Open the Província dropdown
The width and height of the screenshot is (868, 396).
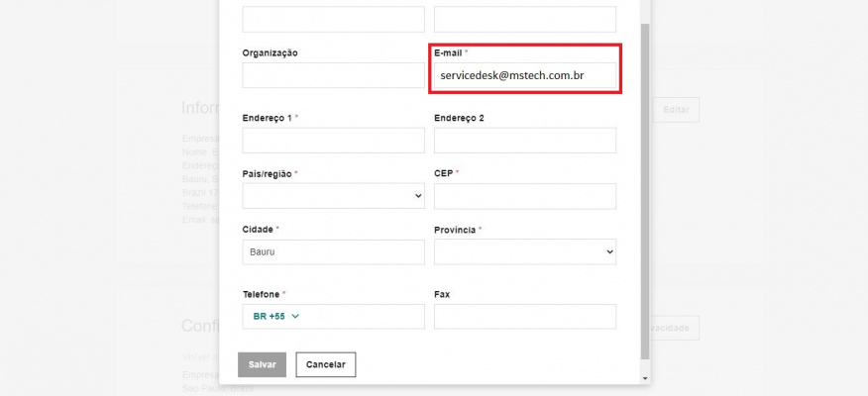(x=525, y=251)
